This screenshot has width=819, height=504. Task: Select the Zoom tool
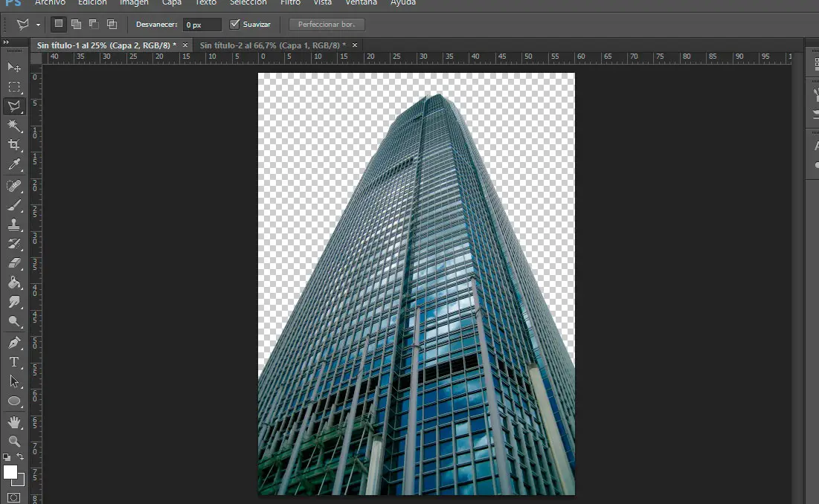[x=14, y=442]
